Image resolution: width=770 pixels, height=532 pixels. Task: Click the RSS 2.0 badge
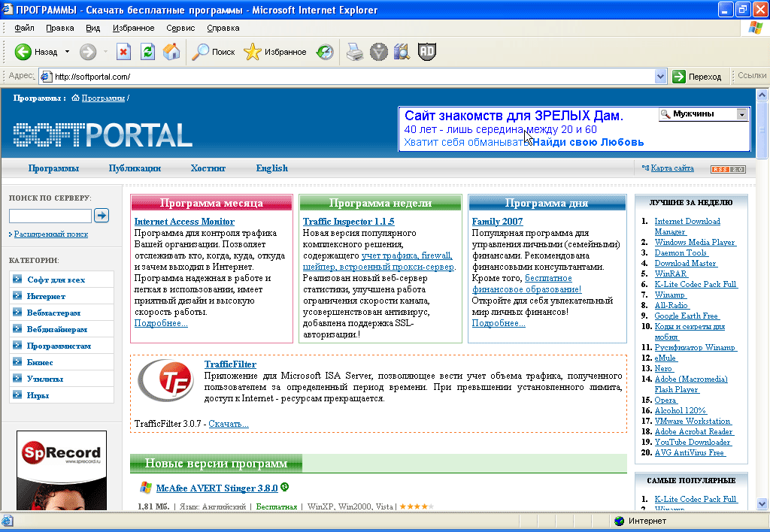[x=728, y=169]
